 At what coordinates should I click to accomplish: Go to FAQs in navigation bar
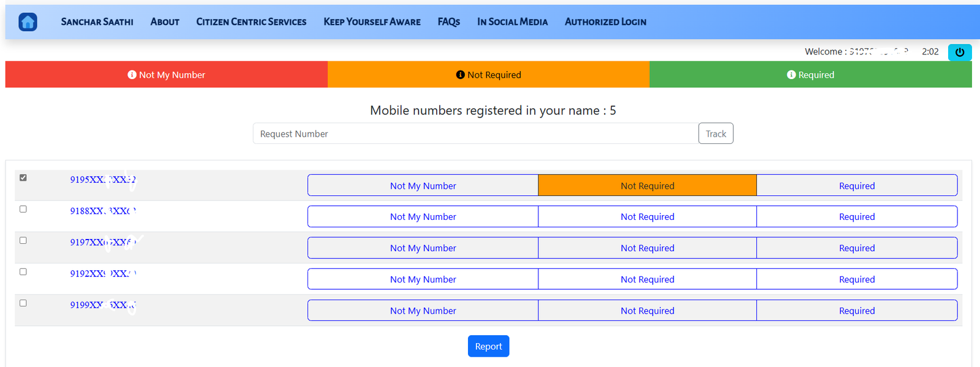448,22
